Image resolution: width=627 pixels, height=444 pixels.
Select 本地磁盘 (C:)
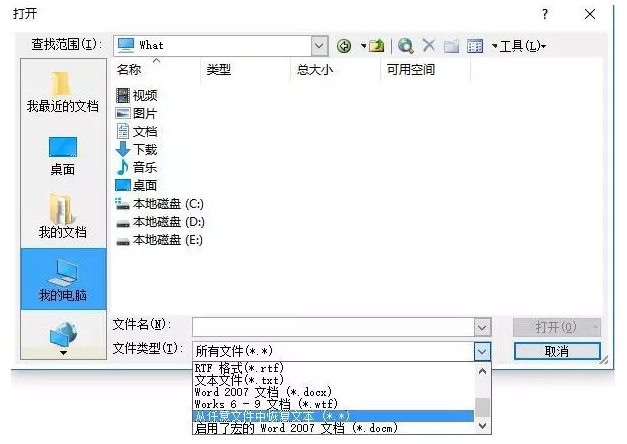[x=160, y=204]
